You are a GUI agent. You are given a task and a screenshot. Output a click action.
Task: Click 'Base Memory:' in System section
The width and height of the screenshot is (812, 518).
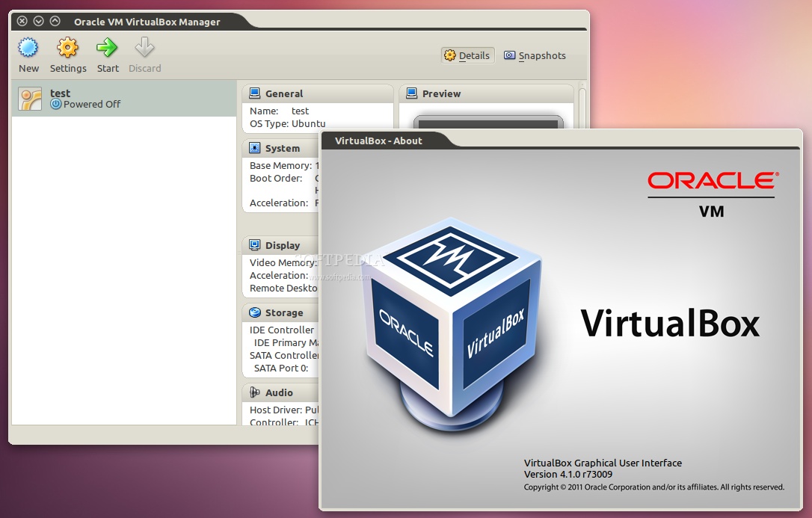pyautogui.click(x=280, y=166)
